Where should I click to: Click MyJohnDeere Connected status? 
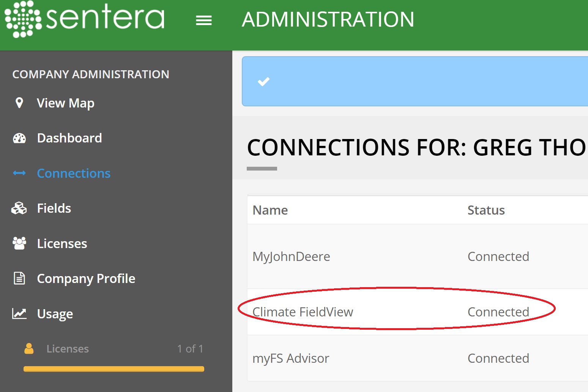pos(498,256)
